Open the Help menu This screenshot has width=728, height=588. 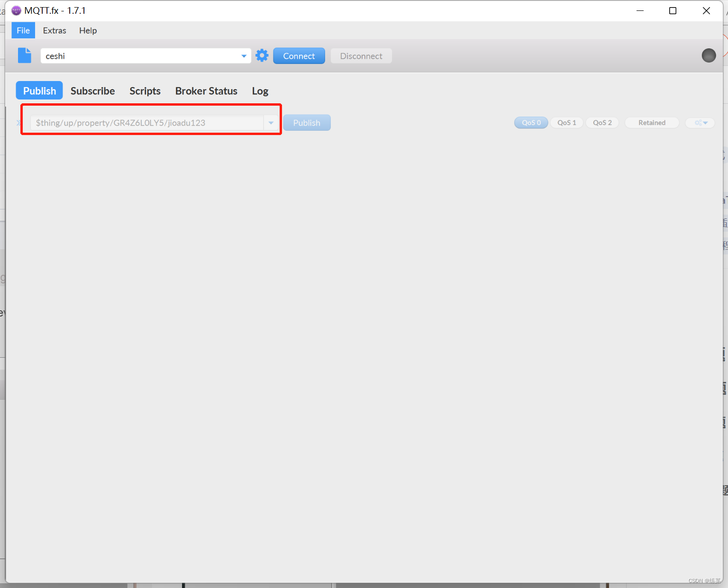pos(88,30)
